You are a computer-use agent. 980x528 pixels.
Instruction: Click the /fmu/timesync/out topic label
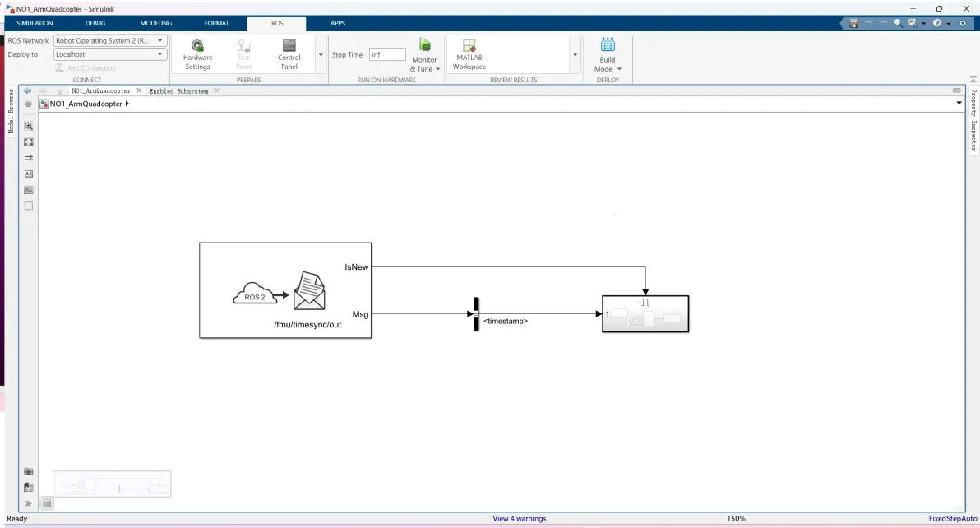point(307,324)
